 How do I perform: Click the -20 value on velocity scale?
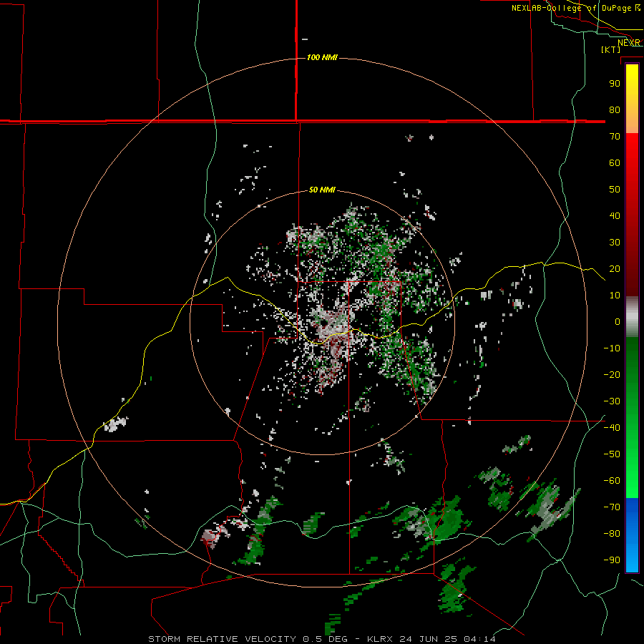tap(612, 374)
